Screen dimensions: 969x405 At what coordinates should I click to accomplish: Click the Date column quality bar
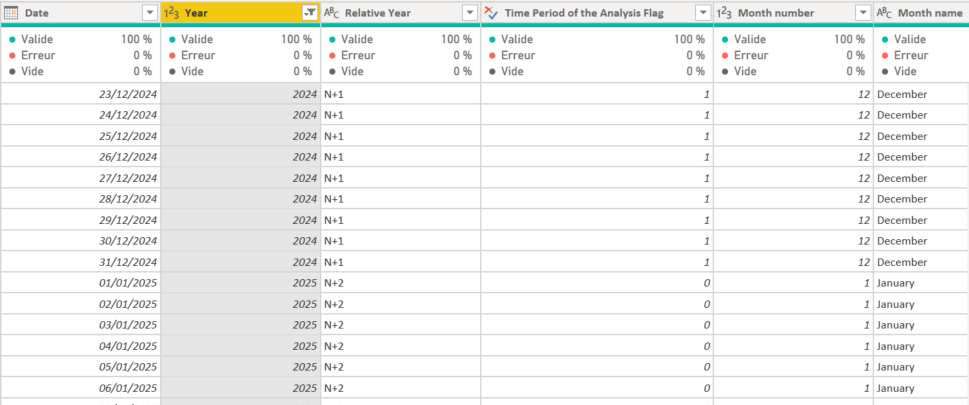click(80, 25)
